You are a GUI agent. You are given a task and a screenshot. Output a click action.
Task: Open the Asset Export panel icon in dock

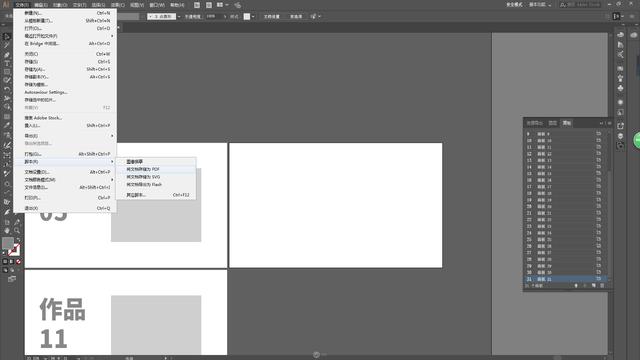[620, 126]
